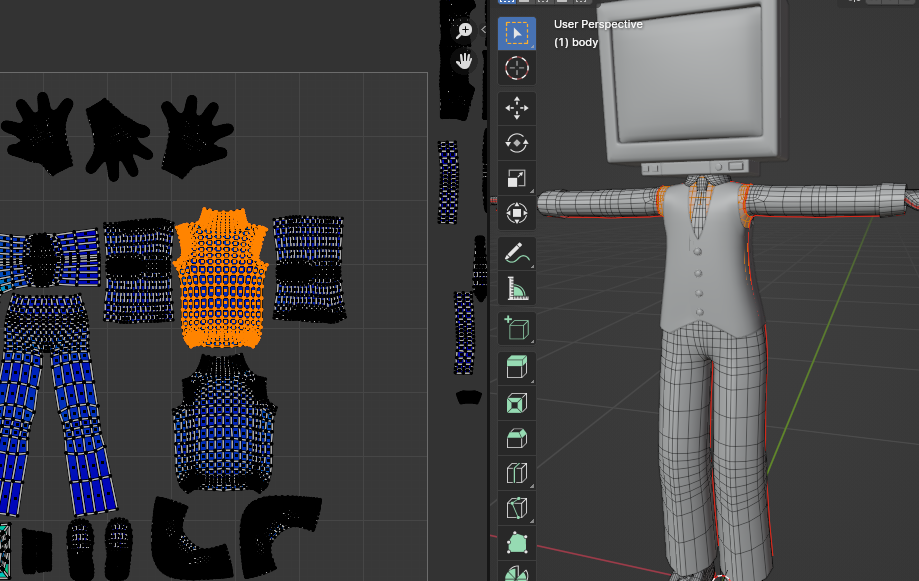919x581 pixels.
Task: Click the orange selected vest UV island
Action: pos(221,280)
